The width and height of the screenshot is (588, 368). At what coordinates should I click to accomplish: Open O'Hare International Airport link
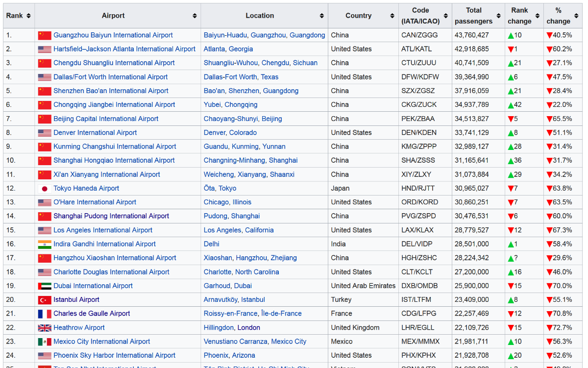pos(95,202)
